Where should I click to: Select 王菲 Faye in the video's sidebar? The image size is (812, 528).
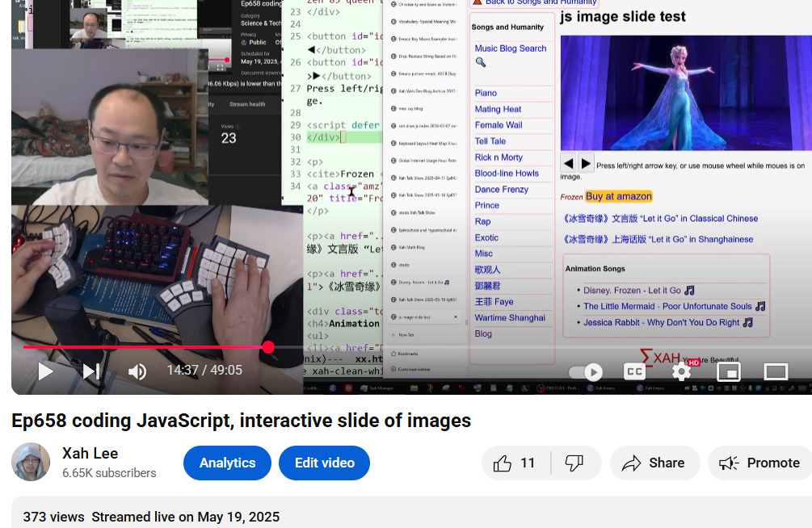coord(494,301)
